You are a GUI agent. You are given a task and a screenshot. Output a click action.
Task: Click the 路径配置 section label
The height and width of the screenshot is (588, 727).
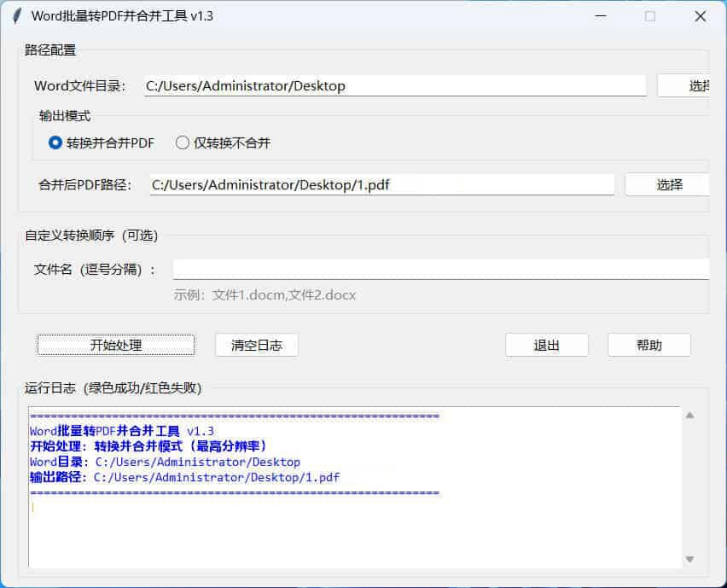49,49
